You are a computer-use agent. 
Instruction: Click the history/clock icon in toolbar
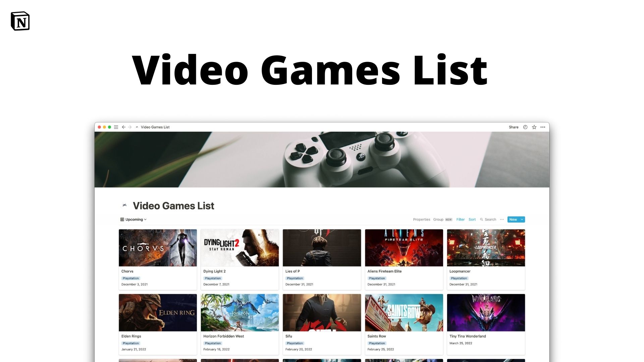tap(526, 127)
